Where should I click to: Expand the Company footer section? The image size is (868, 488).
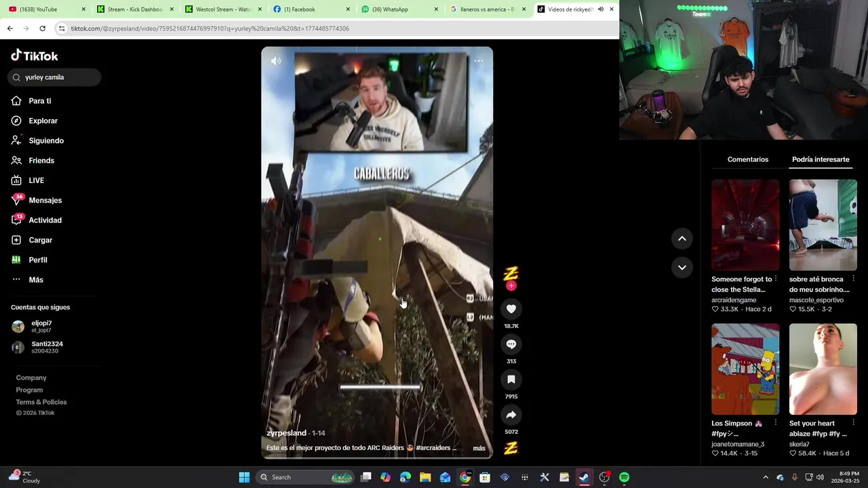(x=31, y=378)
